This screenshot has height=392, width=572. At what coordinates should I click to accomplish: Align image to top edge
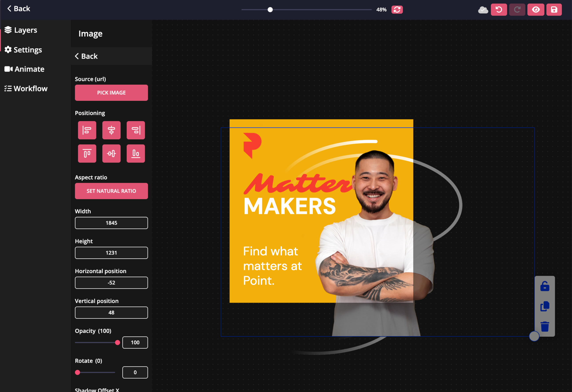(87, 154)
